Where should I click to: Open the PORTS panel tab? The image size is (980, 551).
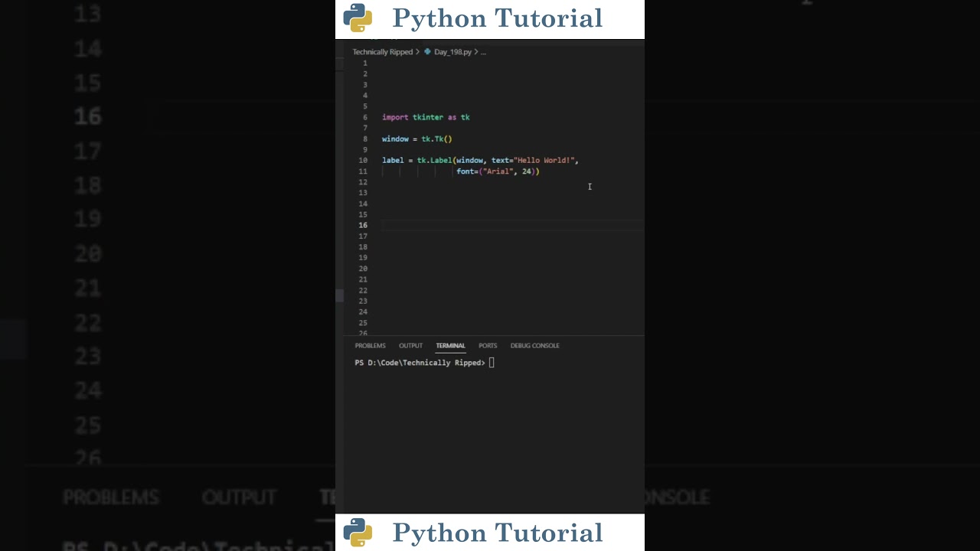tap(488, 346)
